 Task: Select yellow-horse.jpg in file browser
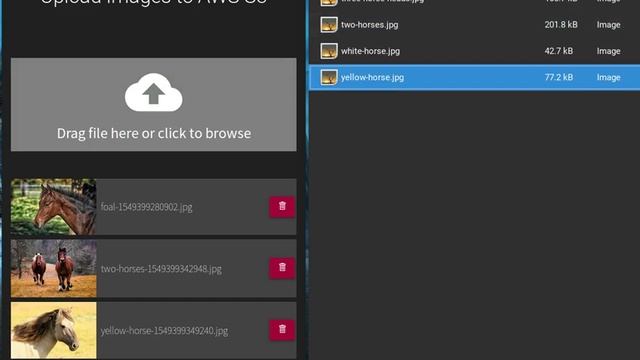pos(372,77)
